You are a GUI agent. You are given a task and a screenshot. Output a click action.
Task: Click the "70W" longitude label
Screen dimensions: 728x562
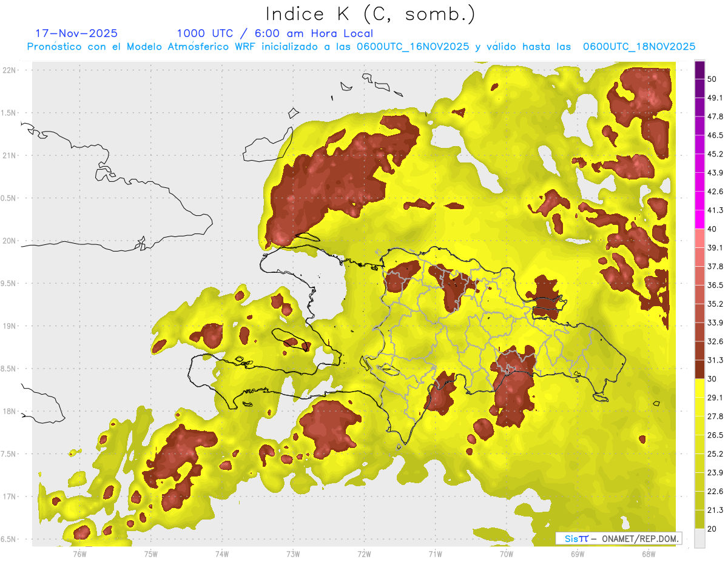pyautogui.click(x=507, y=554)
